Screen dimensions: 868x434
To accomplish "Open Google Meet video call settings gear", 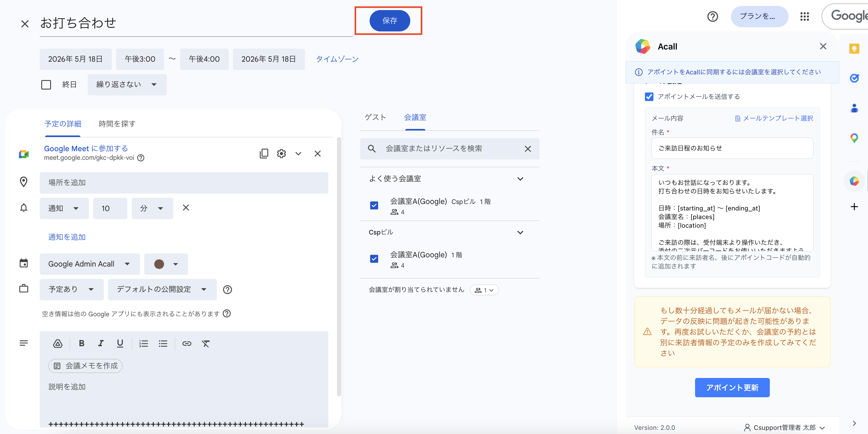I will 281,154.
